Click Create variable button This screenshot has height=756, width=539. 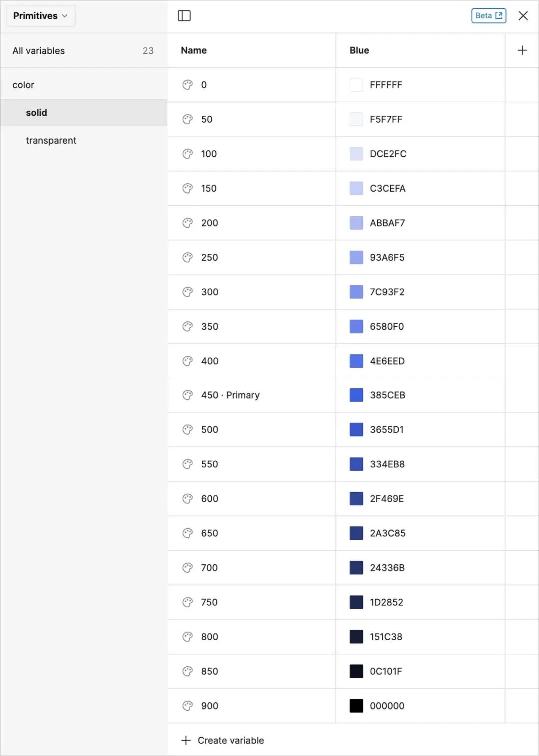coord(223,740)
